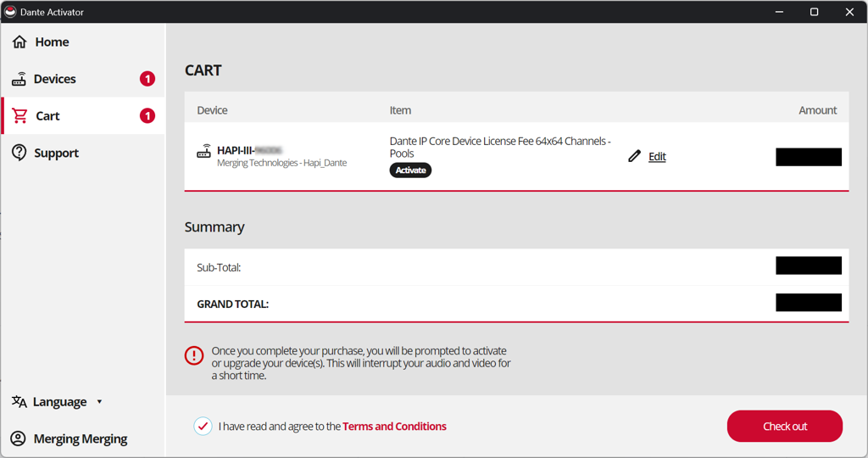
Task: Click the Dante IP Core Device License item text
Action: pyautogui.click(x=500, y=148)
